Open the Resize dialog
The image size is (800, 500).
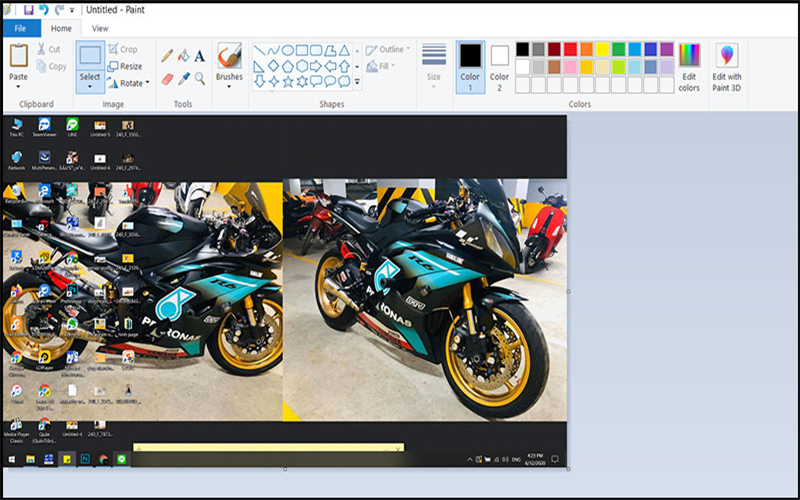[125, 66]
